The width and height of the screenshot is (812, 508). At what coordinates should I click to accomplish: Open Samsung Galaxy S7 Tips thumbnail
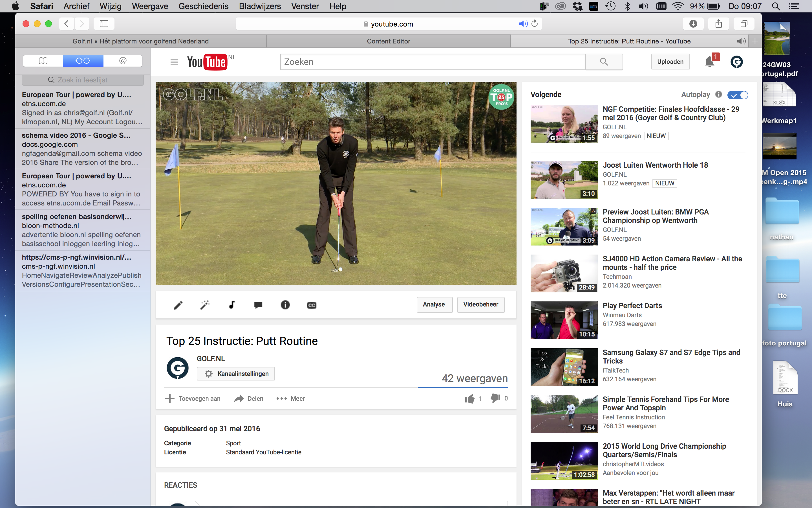click(x=564, y=367)
